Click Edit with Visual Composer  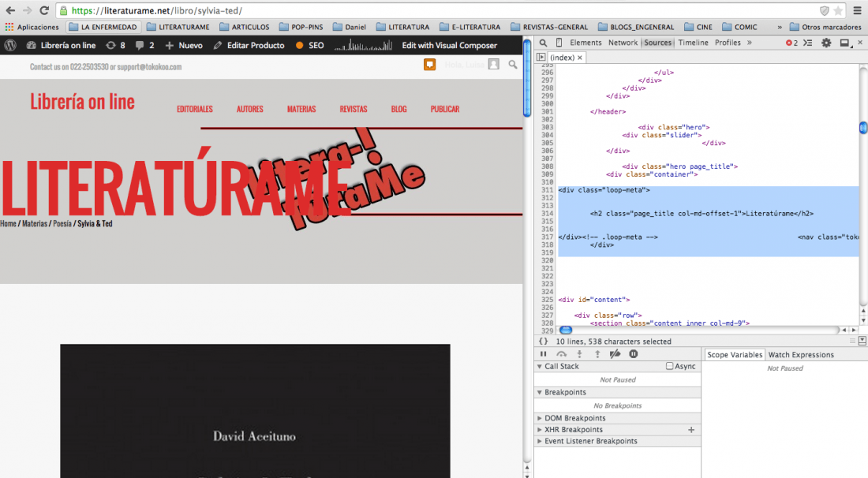pos(450,46)
